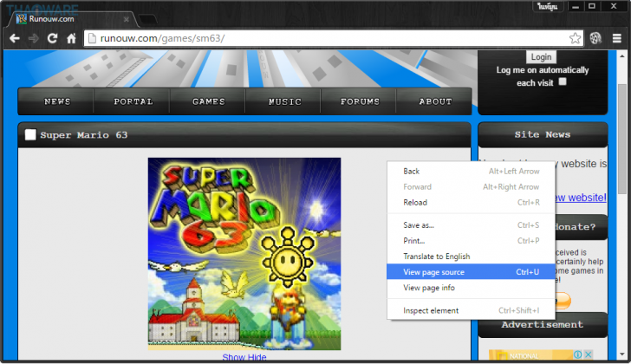Open the FORUMS navigation button

pos(360,101)
